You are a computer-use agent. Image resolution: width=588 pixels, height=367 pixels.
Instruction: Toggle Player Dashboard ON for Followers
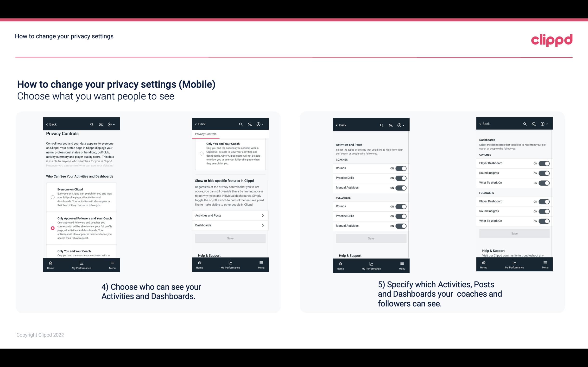544,201
